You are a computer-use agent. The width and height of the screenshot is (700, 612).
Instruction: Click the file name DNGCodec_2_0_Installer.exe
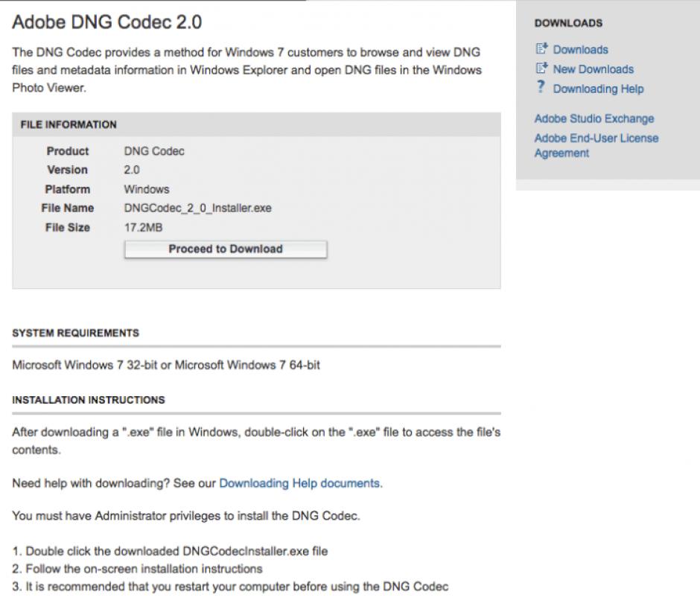198,208
